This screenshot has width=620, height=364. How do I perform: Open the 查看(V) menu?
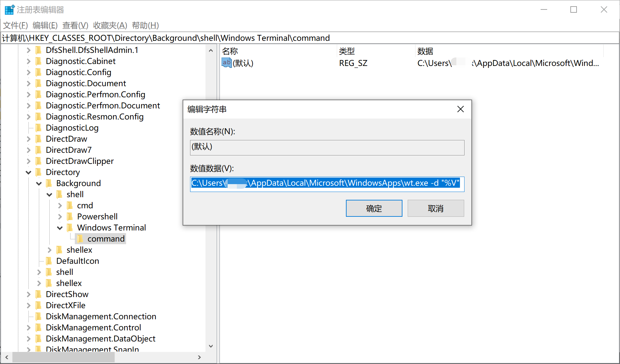pos(75,25)
